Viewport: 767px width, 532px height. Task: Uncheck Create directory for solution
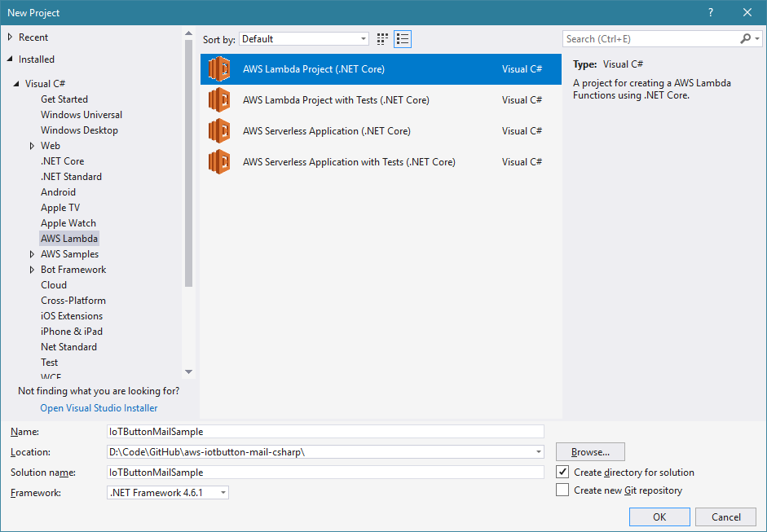coord(562,473)
